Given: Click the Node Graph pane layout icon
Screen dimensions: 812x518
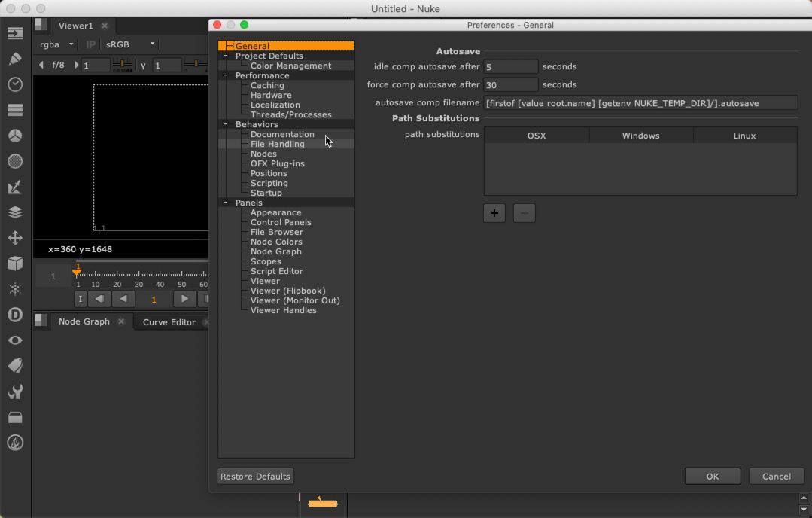Looking at the screenshot, I should [x=41, y=321].
